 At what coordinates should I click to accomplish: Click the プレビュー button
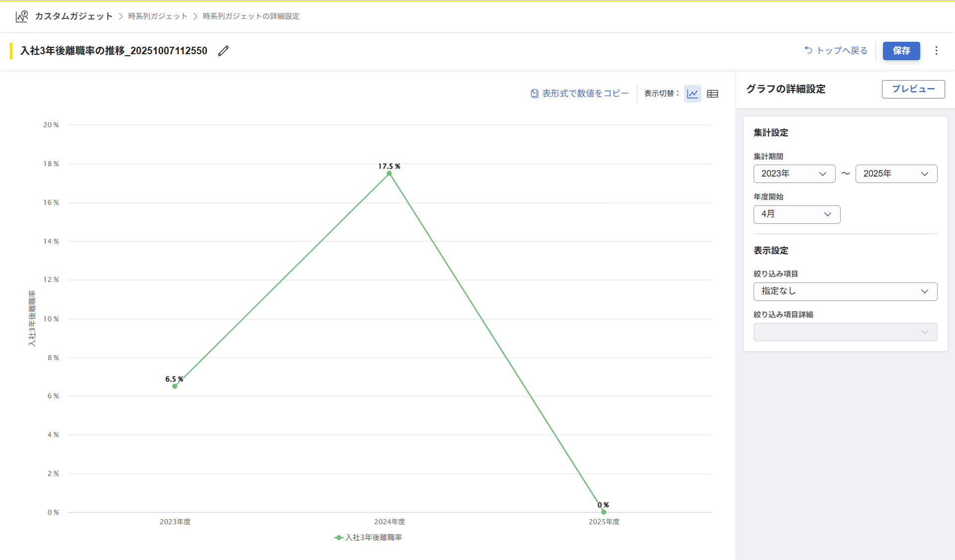point(913,89)
